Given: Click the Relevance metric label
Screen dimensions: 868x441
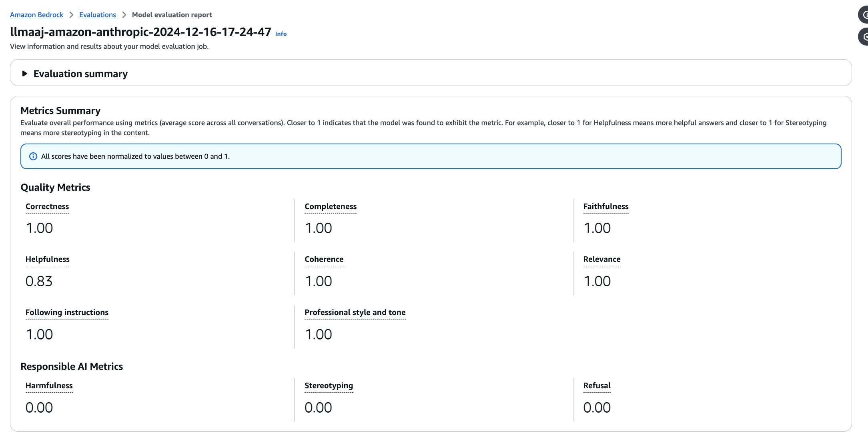Looking at the screenshot, I should pos(602,259).
